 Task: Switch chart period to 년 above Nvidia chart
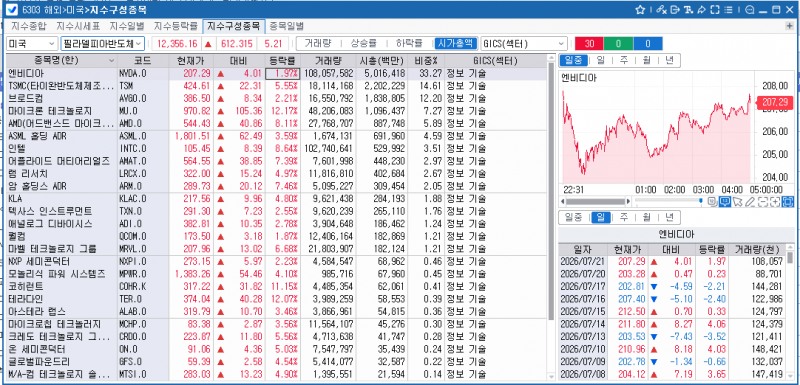tap(669, 60)
